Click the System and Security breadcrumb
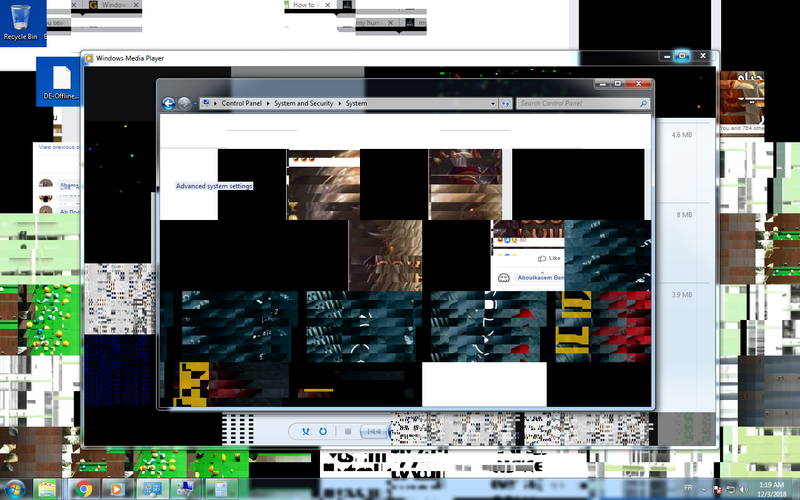The image size is (800, 500). 304,103
